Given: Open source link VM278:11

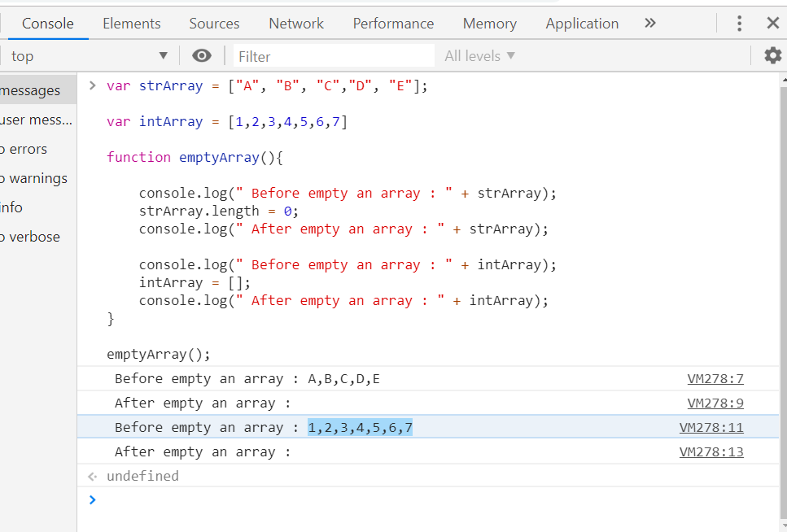Looking at the screenshot, I should (711, 427).
